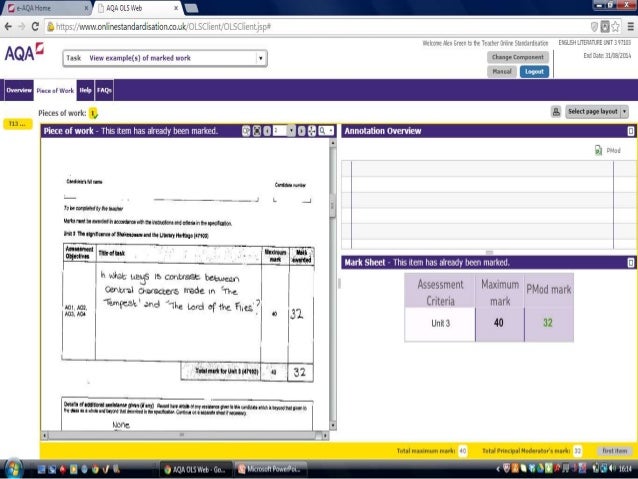Click the Logout button
Screen dimensions: 638x479
pos(534,72)
